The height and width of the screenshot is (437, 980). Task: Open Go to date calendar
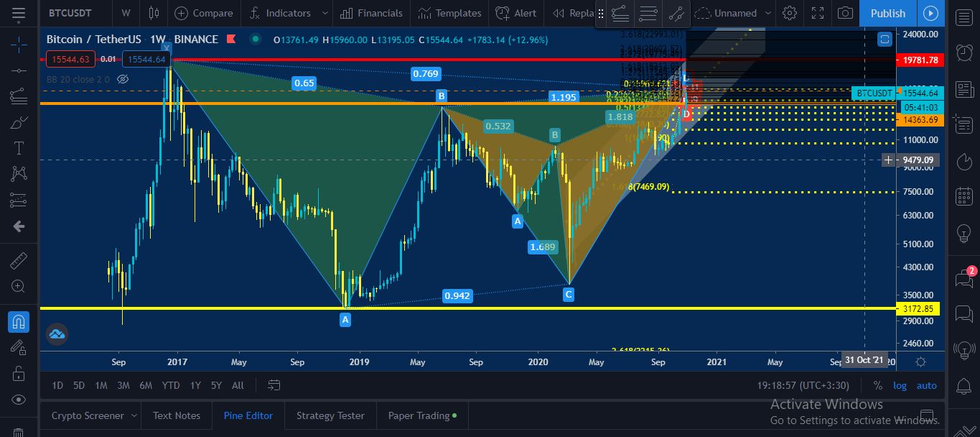tap(274, 385)
